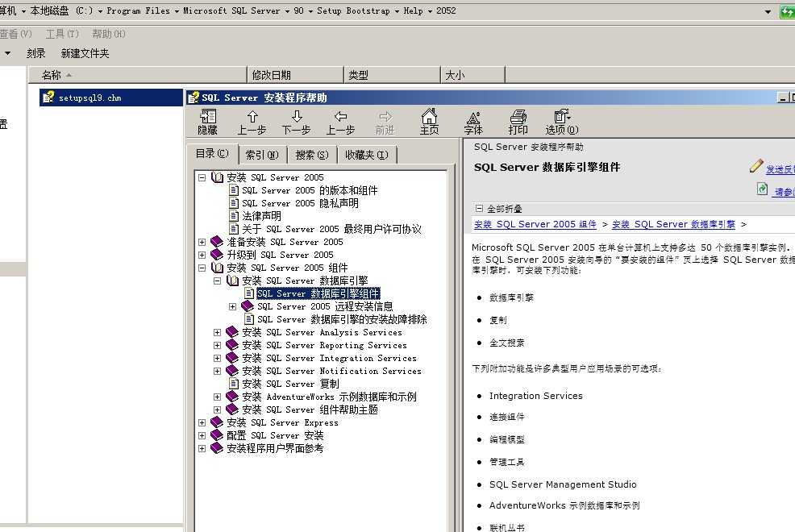Click the book icon for 安装 SQL Server Reporting Services

232,345
